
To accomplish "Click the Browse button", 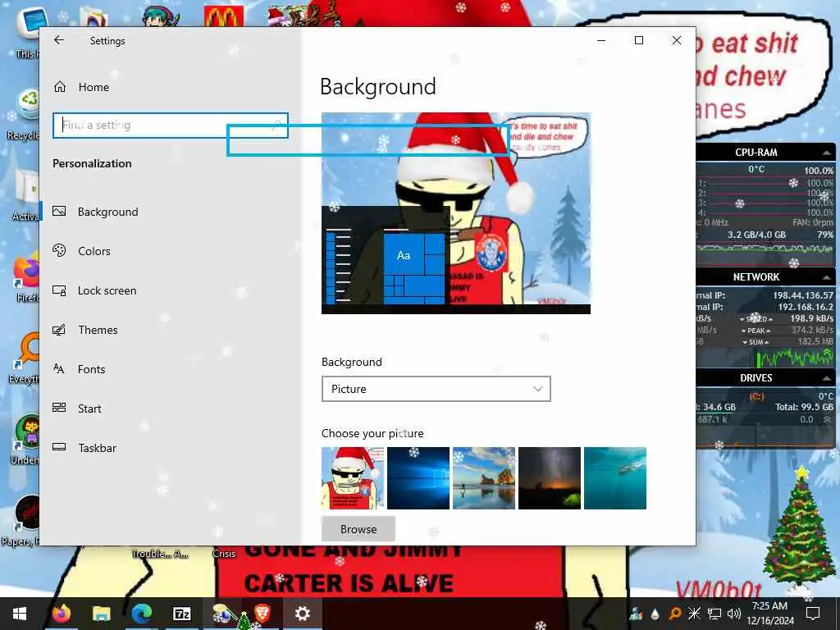I will point(358,529).
